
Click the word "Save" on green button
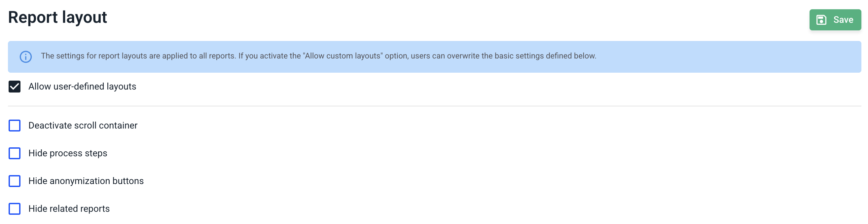[x=843, y=20]
